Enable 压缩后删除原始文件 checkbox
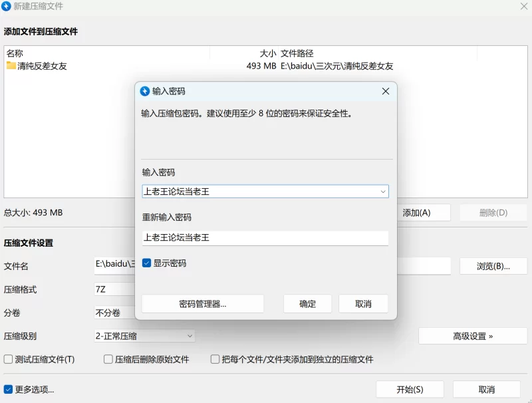Image resolution: width=532 pixels, height=403 pixels. tap(108, 359)
